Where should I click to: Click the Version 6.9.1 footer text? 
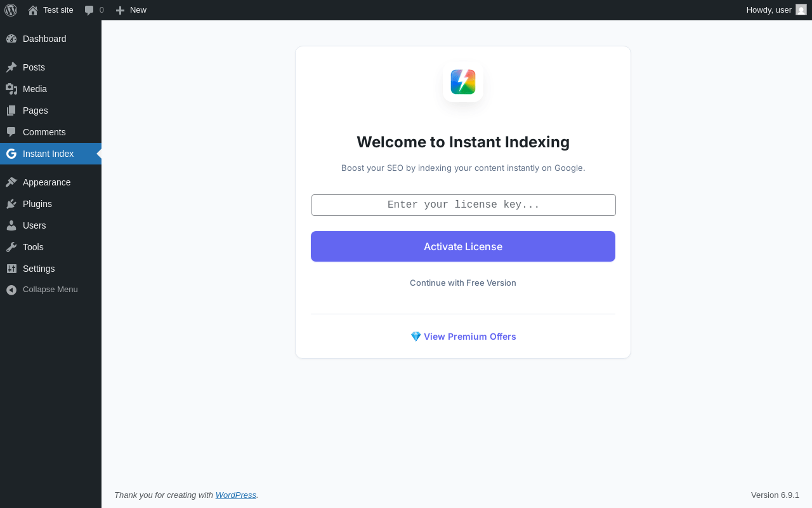pos(775,495)
